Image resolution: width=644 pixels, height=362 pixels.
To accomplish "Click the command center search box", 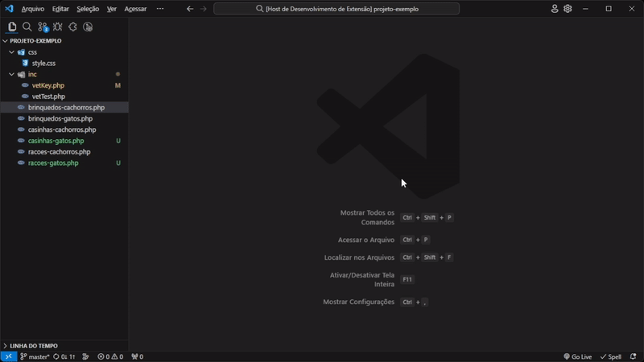I will click(x=336, y=9).
